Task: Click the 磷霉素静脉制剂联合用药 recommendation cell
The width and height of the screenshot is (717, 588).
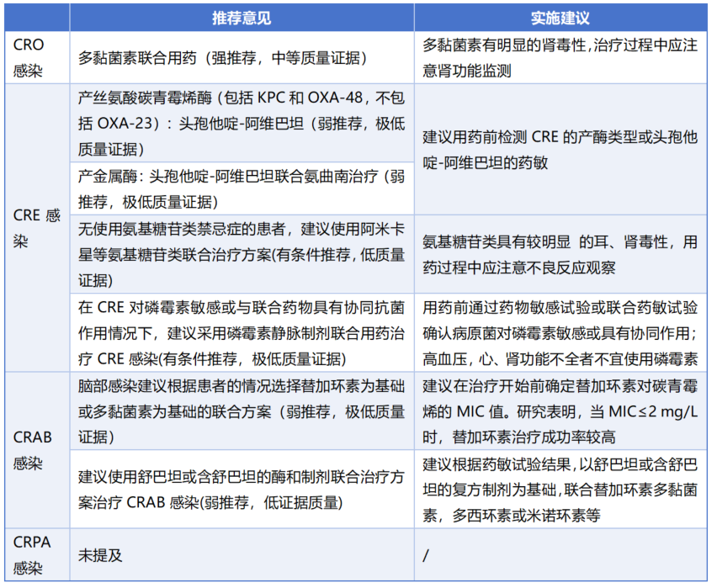Action: (x=241, y=332)
